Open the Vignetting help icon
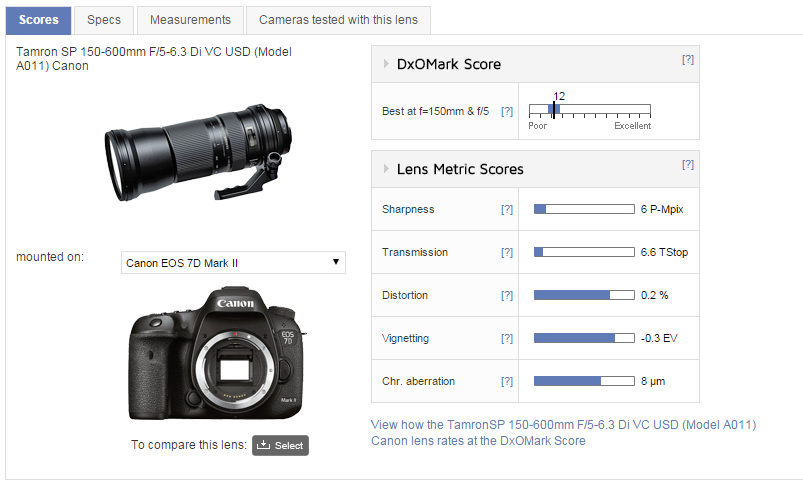The height and width of the screenshot is (483, 803). tap(506, 338)
